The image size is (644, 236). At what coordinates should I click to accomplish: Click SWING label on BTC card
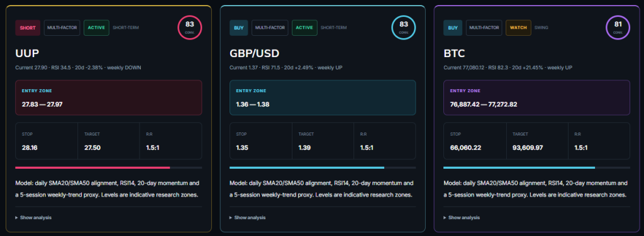click(x=541, y=28)
